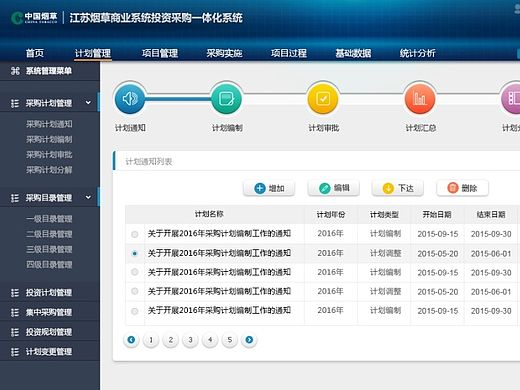This screenshot has width=520, height=390.
Task: Go to previous page with left arrow
Action: pyautogui.click(x=131, y=340)
